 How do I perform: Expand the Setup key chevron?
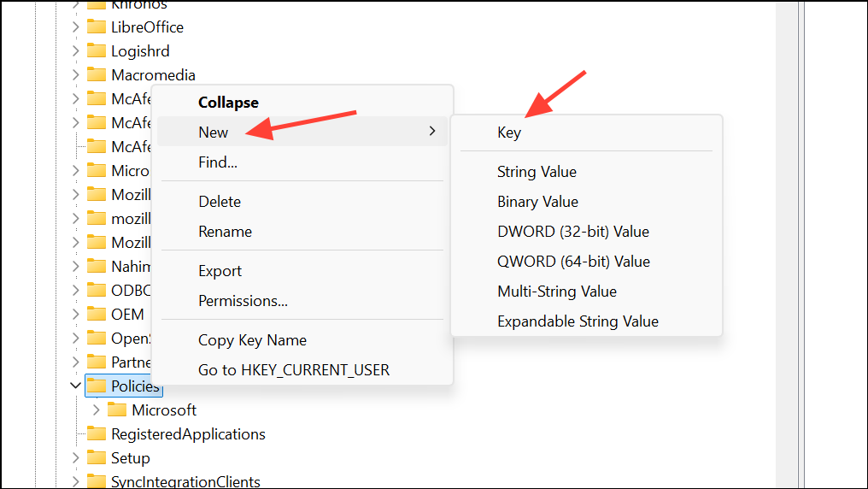(76, 458)
